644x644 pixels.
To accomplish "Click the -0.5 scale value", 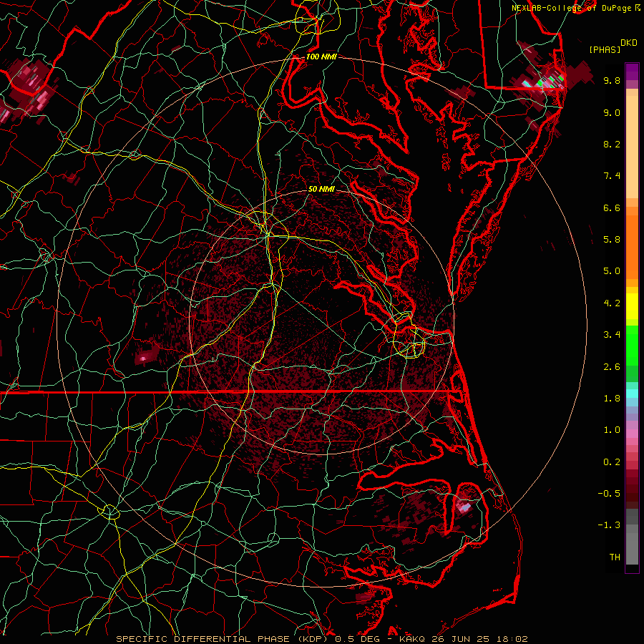I will tap(609, 494).
